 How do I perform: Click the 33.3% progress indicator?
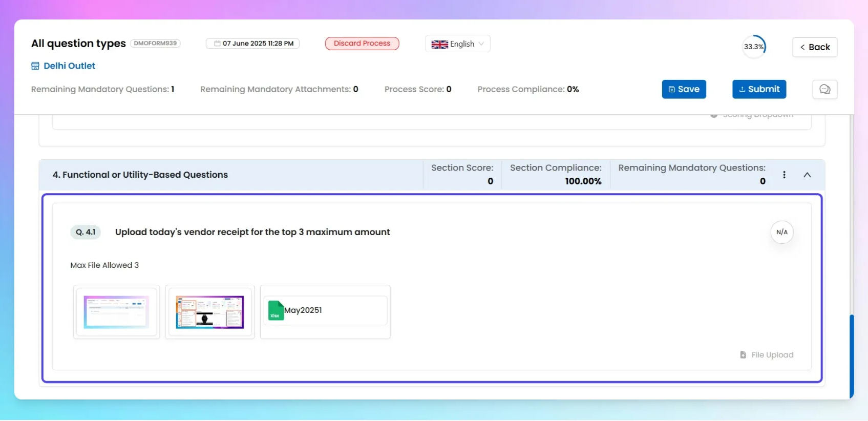click(754, 47)
